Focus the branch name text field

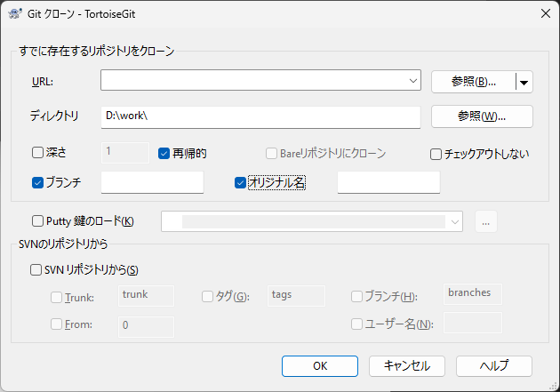click(x=153, y=182)
